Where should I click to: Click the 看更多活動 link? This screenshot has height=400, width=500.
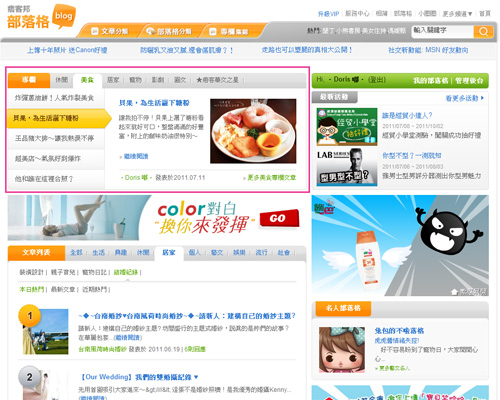click(x=465, y=98)
